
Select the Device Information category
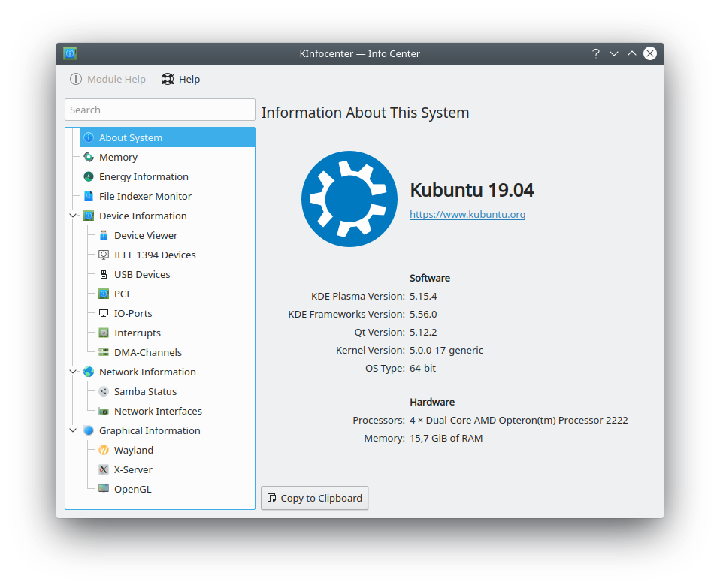[x=168, y=216]
